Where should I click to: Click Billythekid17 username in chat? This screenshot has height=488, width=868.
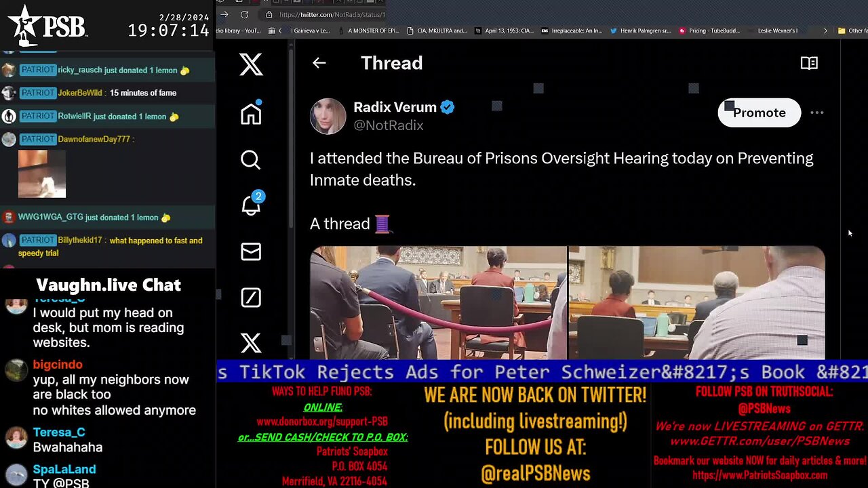click(80, 241)
